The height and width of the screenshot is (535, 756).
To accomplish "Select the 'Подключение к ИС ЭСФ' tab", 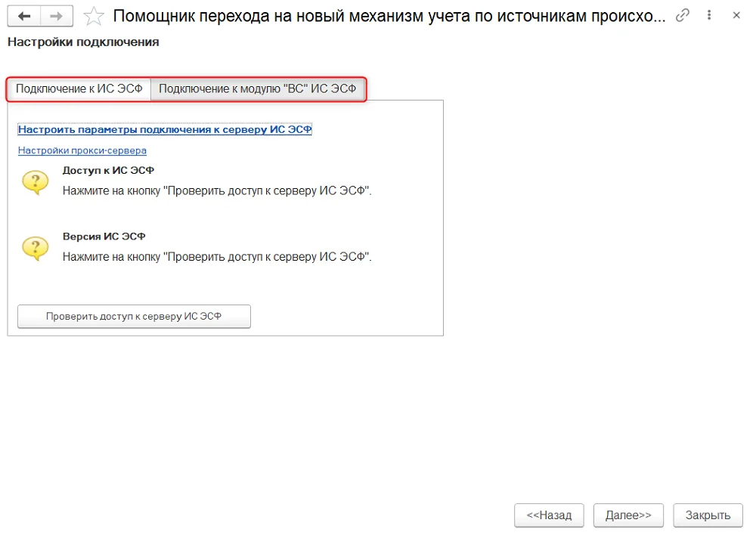I will coord(79,88).
